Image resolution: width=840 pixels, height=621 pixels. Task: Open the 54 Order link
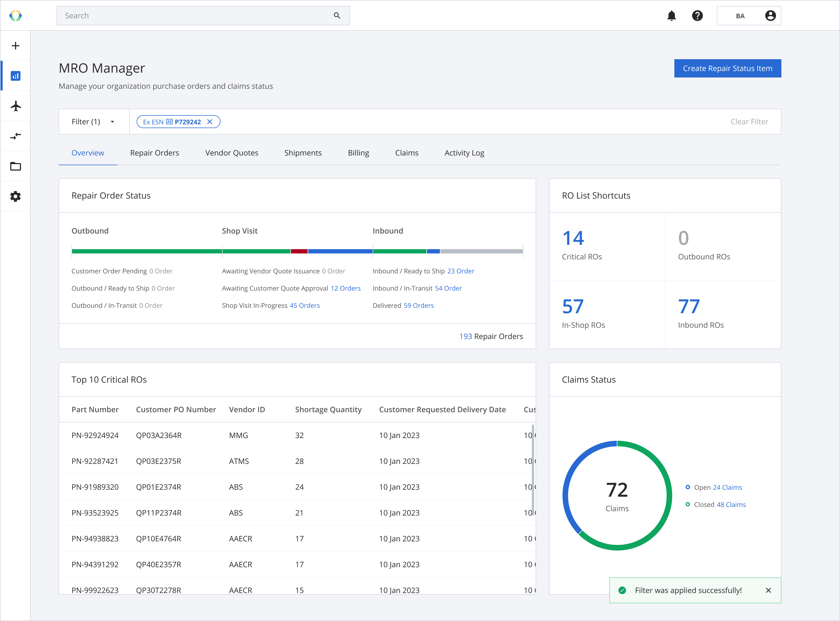[x=448, y=288]
